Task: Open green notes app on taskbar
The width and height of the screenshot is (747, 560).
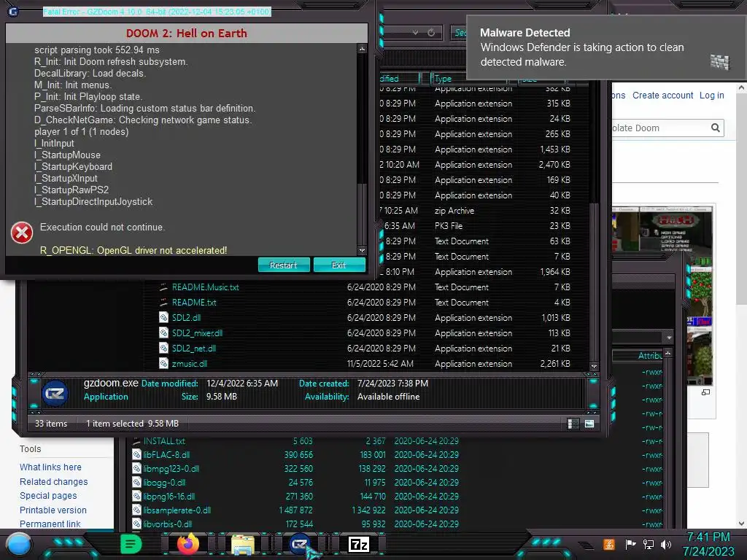Action: tap(131, 544)
